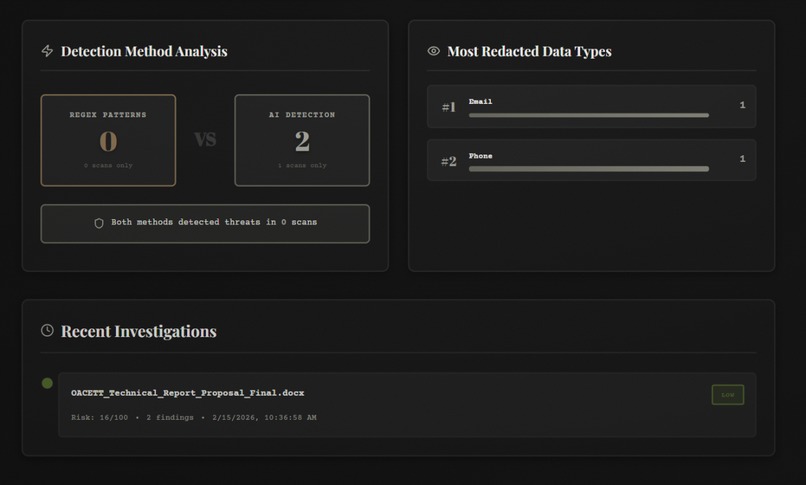Viewport: 806px width, 485px height.
Task: Open the #1 Email redacted data row
Action: 592,106
